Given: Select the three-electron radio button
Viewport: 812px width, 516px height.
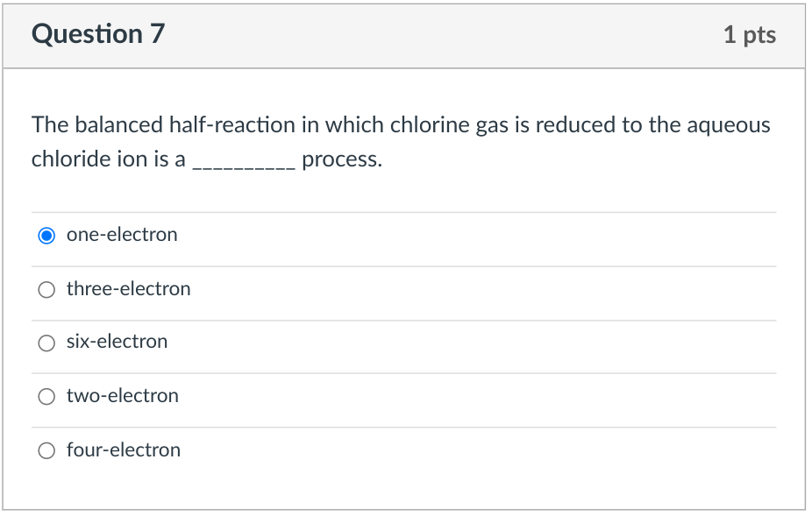Looking at the screenshot, I should pyautogui.click(x=46, y=289).
